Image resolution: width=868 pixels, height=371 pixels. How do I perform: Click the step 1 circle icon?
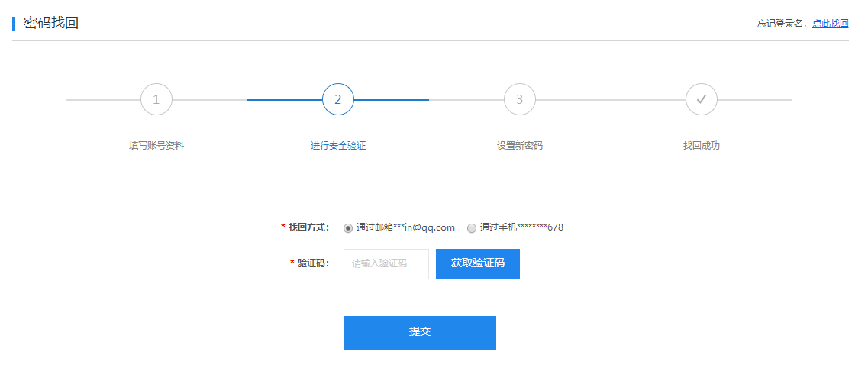click(x=156, y=99)
